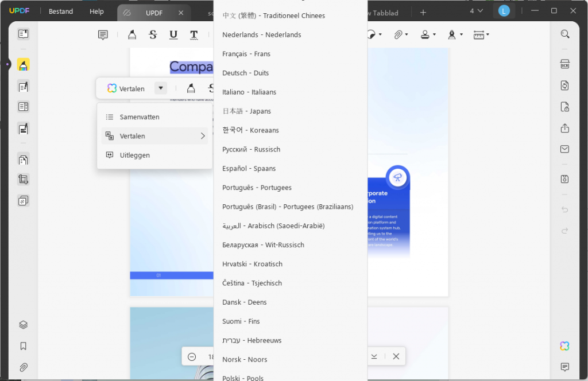Open the stamp tool dropdown

coord(428,35)
